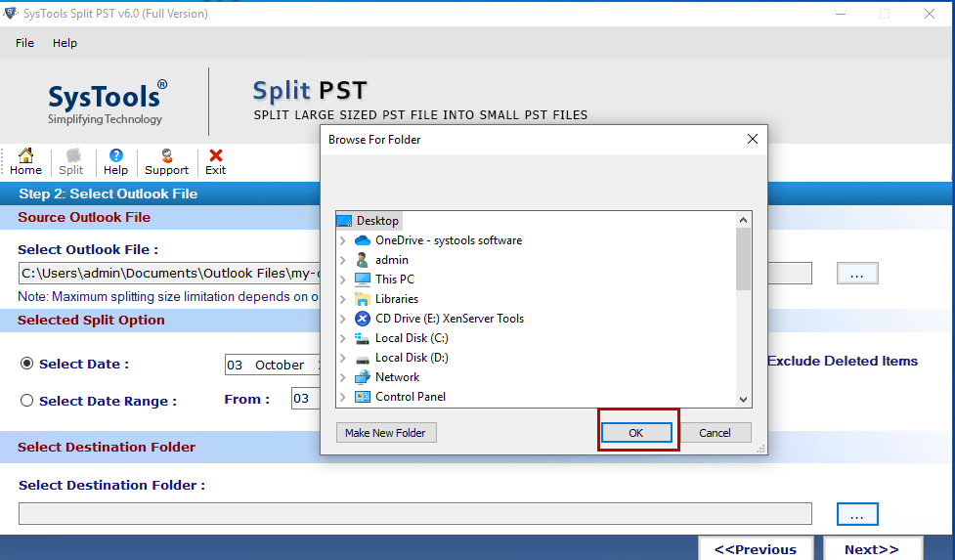This screenshot has height=560, width=955.
Task: Select the This PC monitor icon
Action: [x=363, y=280]
